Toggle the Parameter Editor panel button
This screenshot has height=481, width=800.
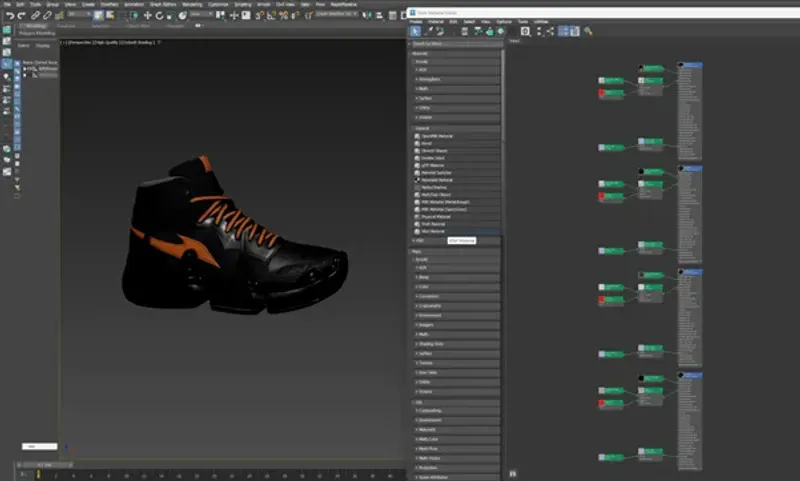[575, 32]
